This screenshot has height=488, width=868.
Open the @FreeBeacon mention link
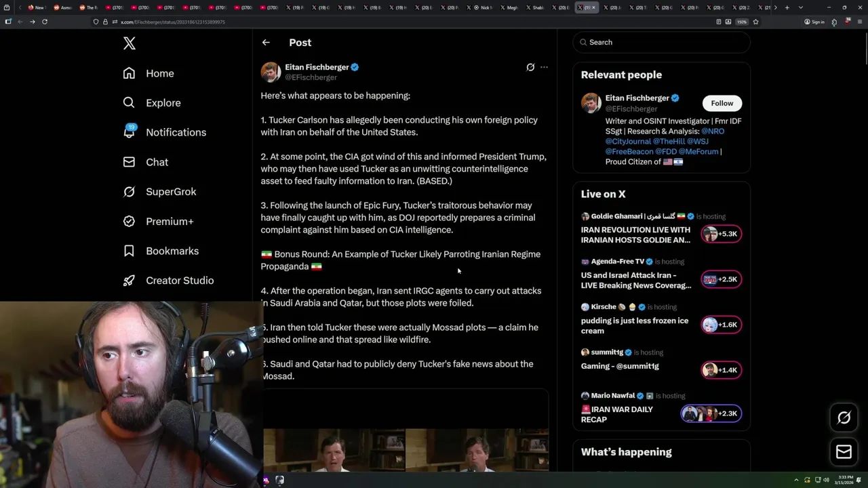point(629,152)
